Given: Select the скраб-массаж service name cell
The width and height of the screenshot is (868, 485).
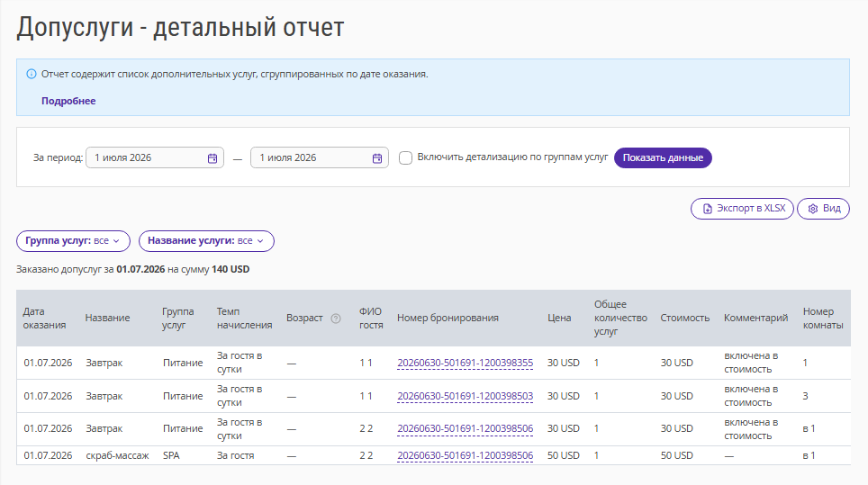Looking at the screenshot, I should click(x=117, y=455).
